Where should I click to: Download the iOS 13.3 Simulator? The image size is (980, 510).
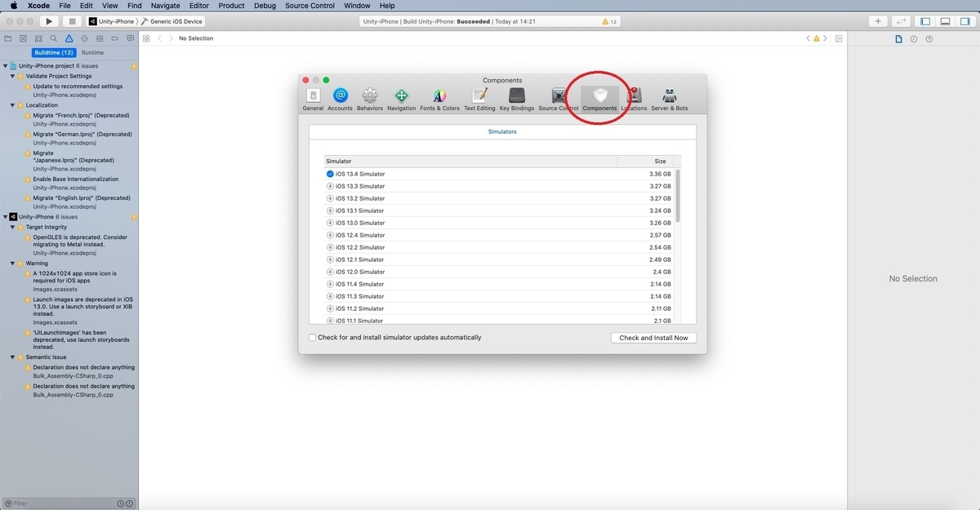point(330,186)
